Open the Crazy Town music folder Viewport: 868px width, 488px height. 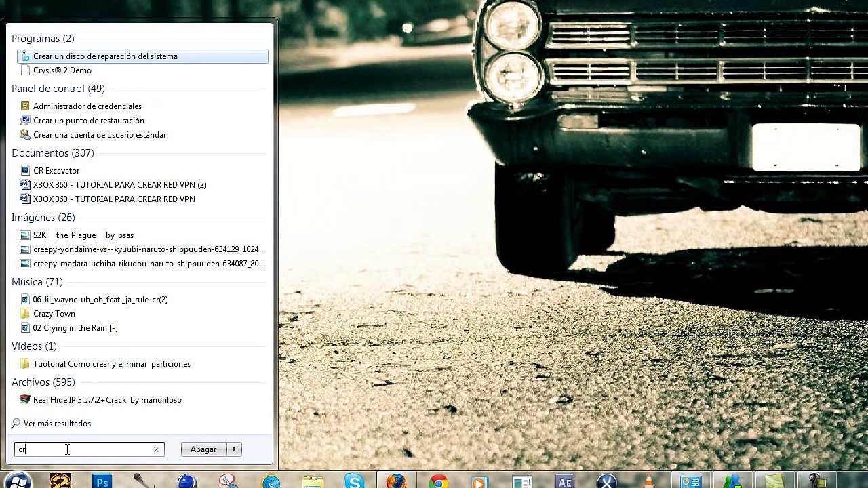[54, 314]
